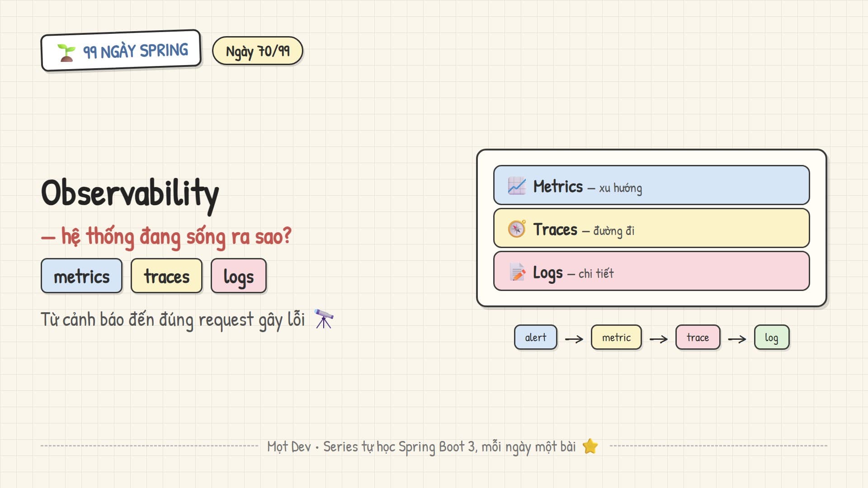Click the sprout icon beside 99 NGÀY SPRING
The image size is (868, 488).
pos(66,53)
